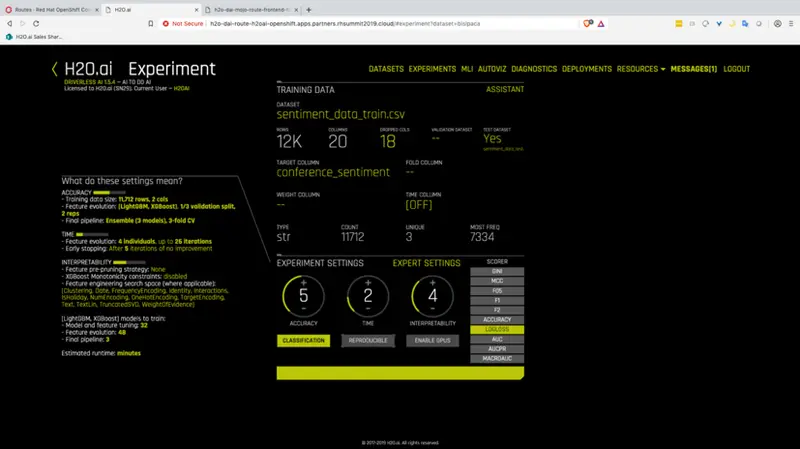Image resolution: width=800 pixels, height=449 pixels.
Task: Toggle the Reproducible option
Action: 368,340
